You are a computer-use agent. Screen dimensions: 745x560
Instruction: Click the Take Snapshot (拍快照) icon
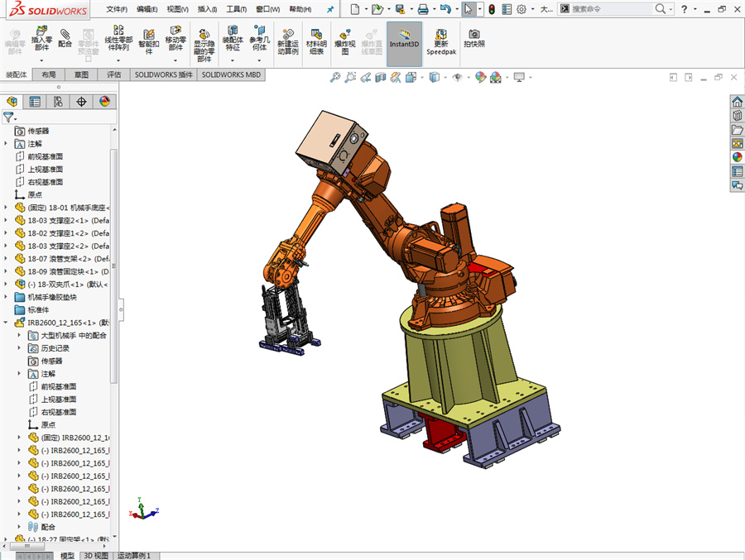click(x=474, y=38)
